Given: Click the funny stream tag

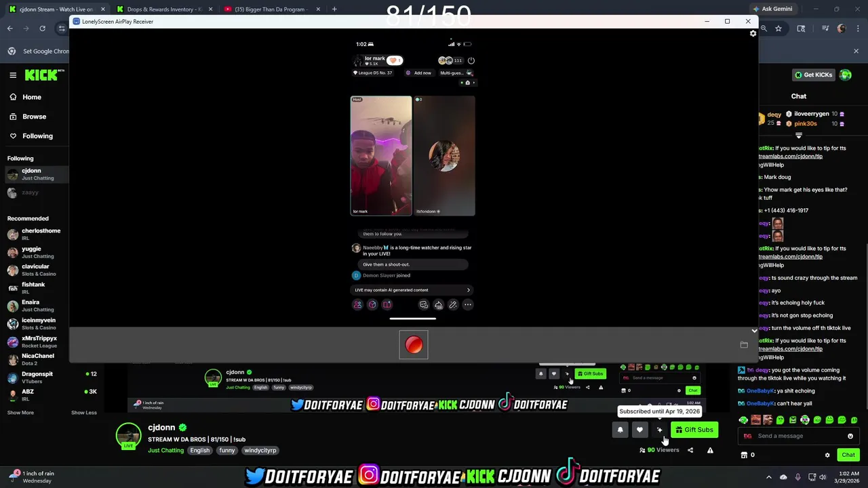Looking at the screenshot, I should coord(226,450).
